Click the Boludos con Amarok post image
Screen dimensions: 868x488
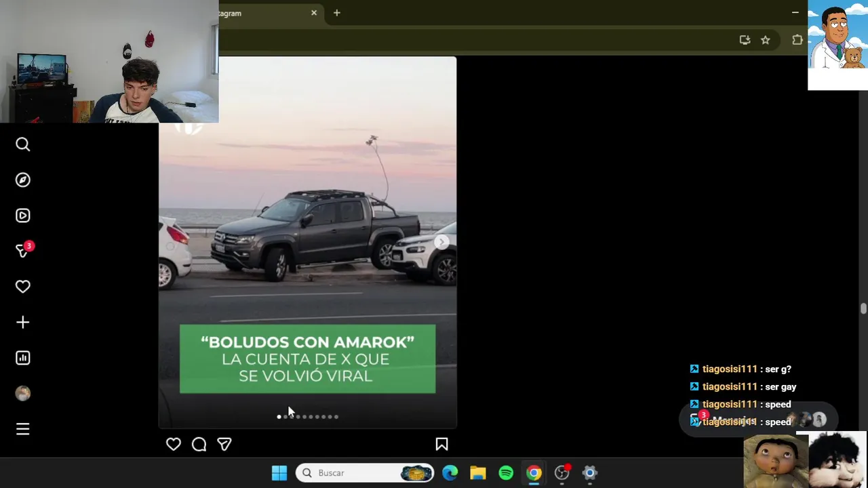pyautogui.click(x=307, y=242)
